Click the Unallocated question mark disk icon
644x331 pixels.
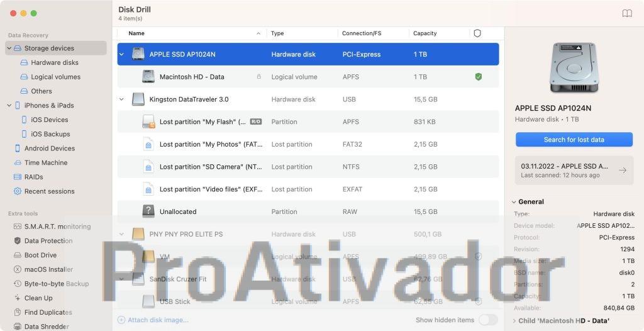[148, 211]
